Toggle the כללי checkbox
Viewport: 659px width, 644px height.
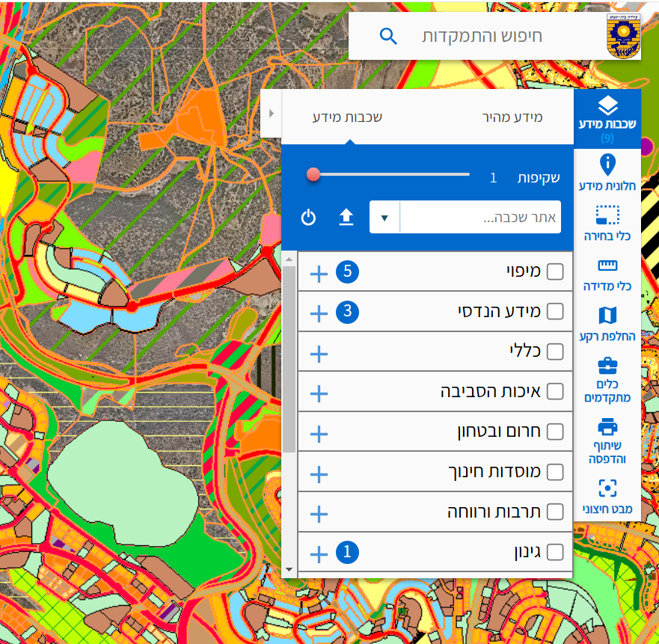click(x=555, y=352)
